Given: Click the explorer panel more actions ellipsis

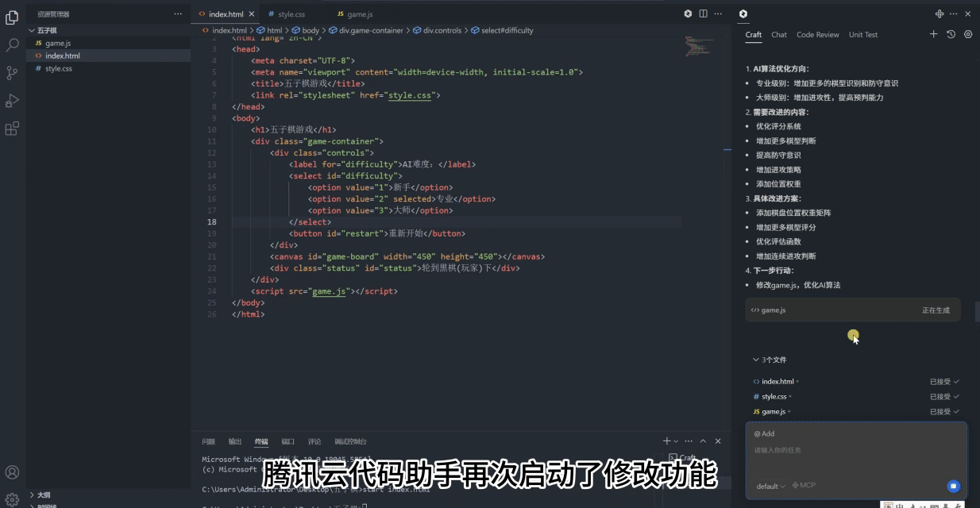Looking at the screenshot, I should [176, 14].
